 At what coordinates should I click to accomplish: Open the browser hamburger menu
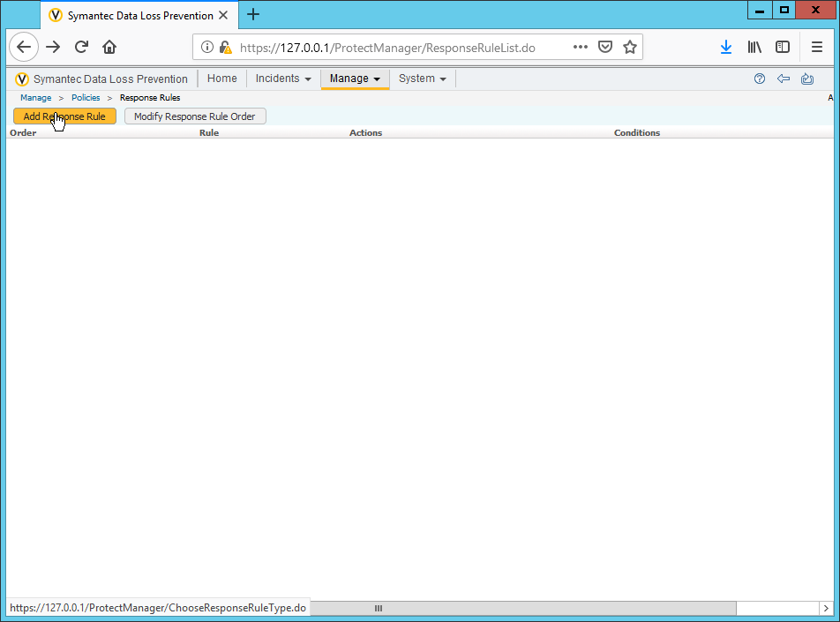point(816,47)
